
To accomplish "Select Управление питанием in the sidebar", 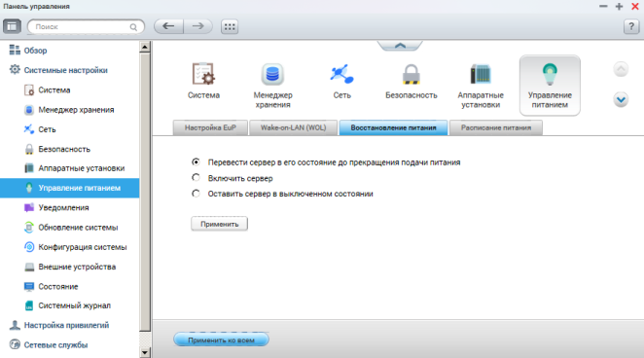I will [x=69, y=188].
